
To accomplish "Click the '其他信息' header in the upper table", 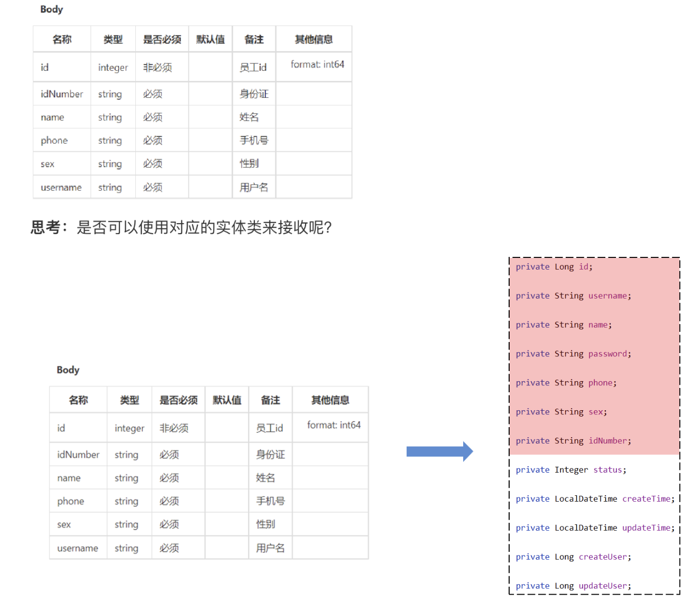I will pos(314,40).
